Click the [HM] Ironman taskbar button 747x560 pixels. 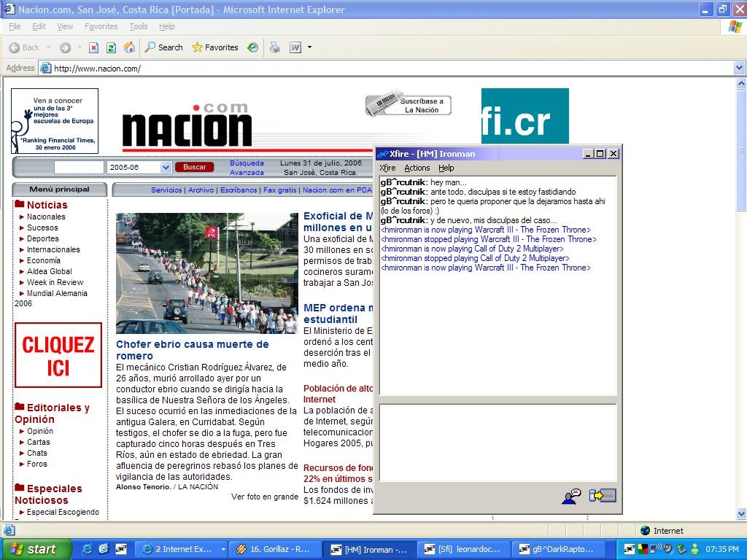point(369,549)
